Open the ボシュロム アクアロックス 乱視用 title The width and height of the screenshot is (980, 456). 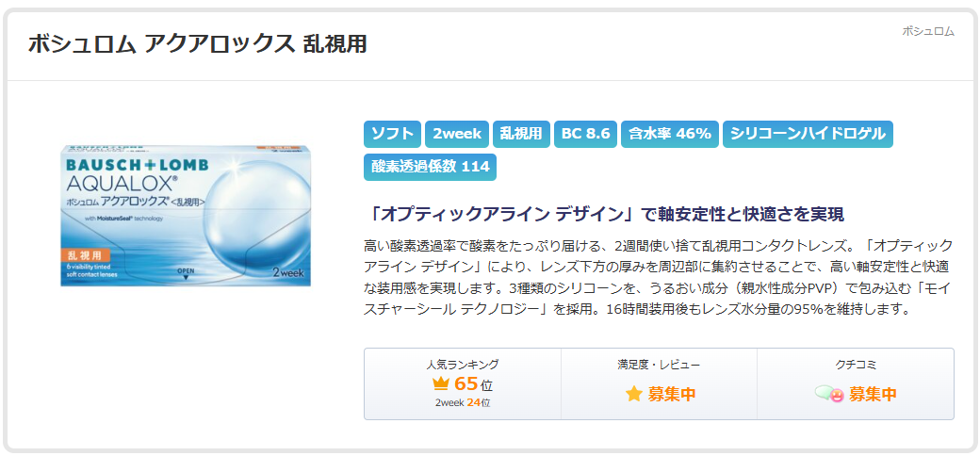197,43
